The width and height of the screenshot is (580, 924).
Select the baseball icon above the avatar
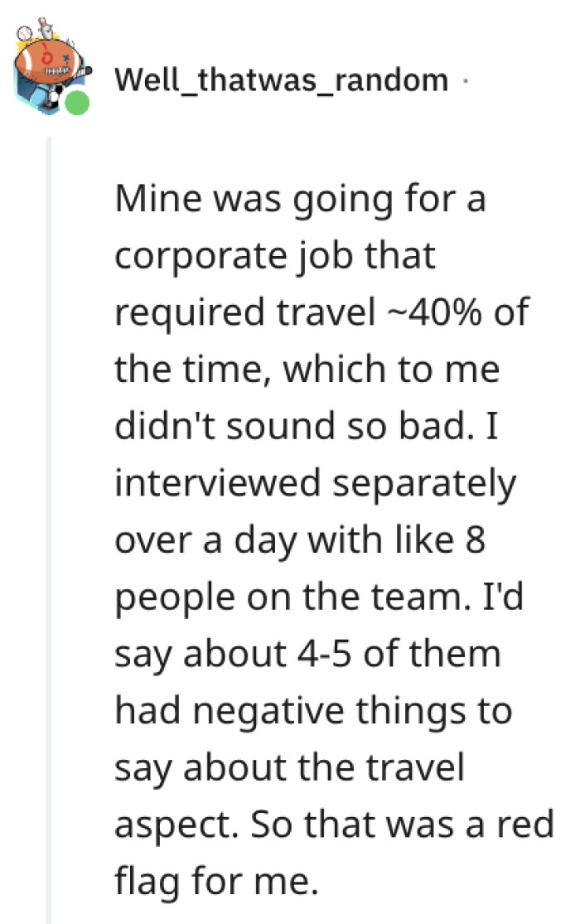pyautogui.click(x=26, y=34)
